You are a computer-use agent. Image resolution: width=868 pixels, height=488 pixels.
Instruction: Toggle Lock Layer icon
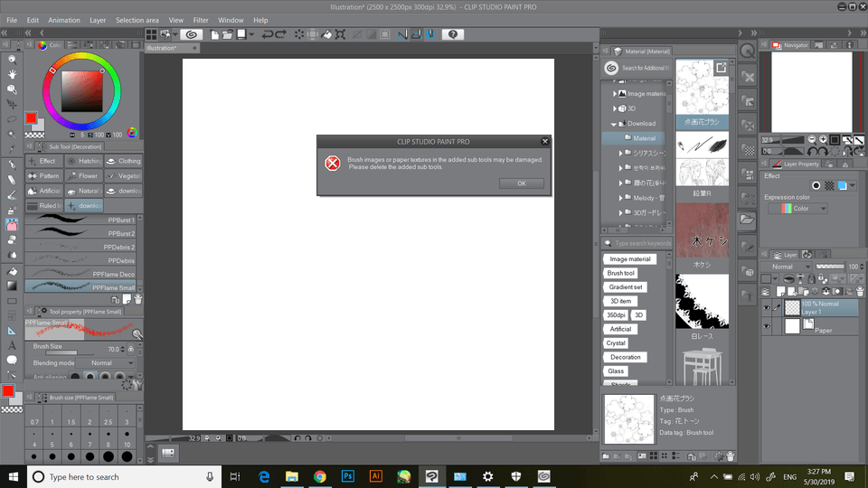tap(811, 278)
